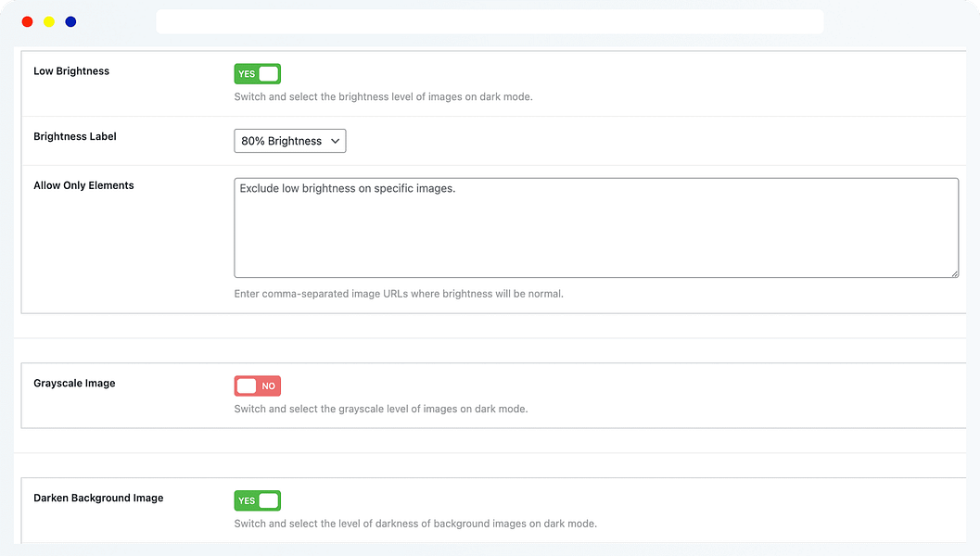
Task: Click the comma-separated image URLs hint
Action: (x=399, y=294)
